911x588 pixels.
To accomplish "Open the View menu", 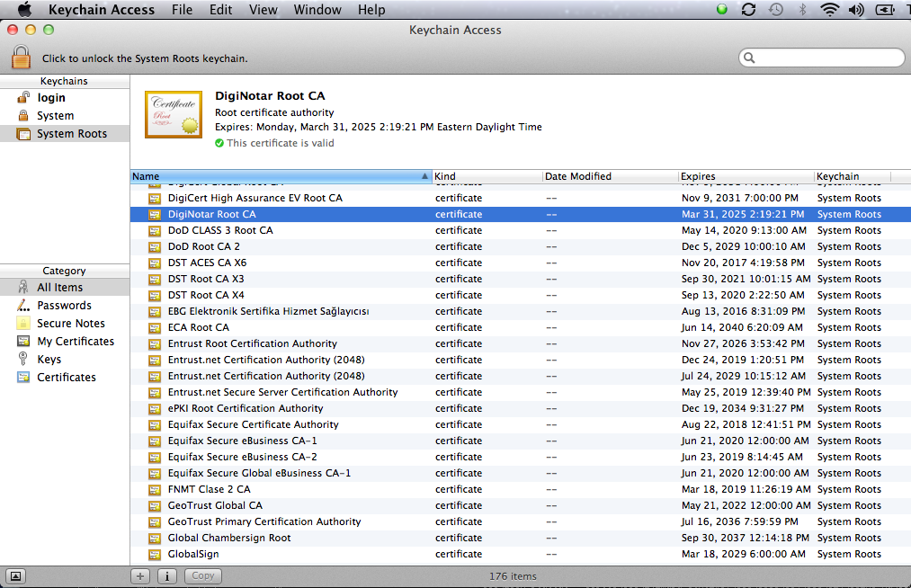I will 263,9.
